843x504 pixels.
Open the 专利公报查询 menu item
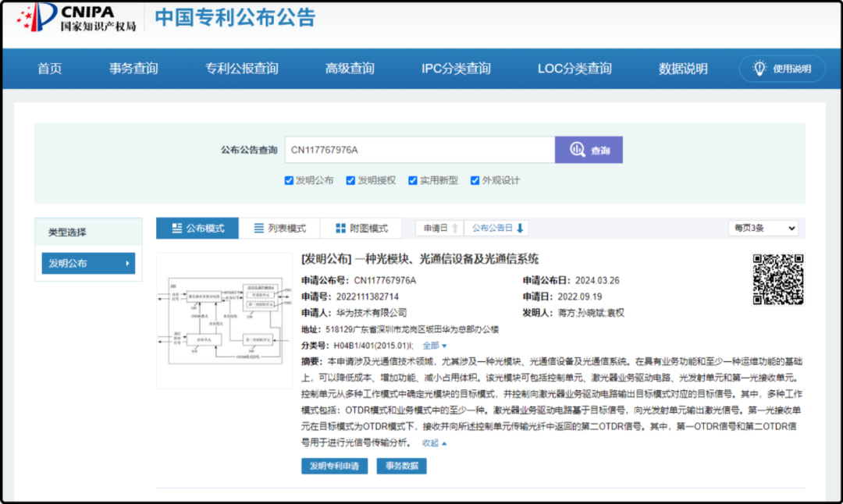(x=242, y=68)
